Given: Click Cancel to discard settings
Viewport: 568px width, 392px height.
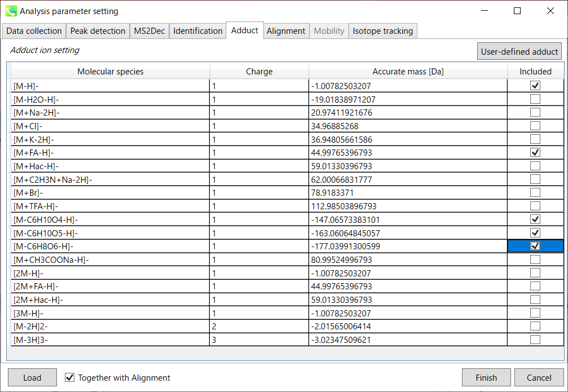Looking at the screenshot, I should [x=539, y=378].
